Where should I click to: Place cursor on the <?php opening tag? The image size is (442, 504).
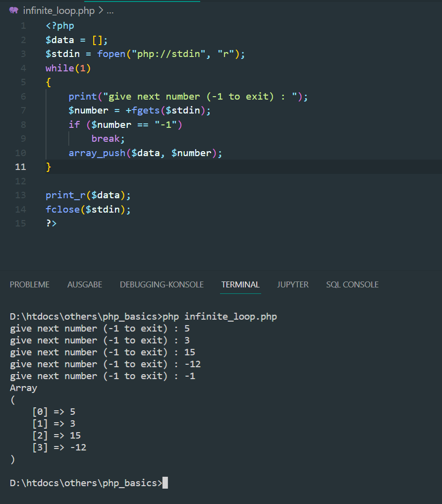[60, 26]
